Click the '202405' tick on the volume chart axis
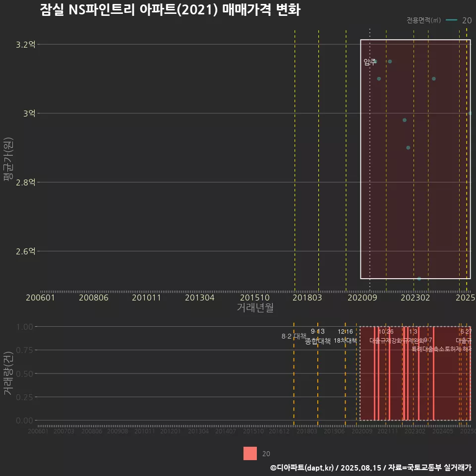This screenshot has height=476, width=476. [443, 431]
